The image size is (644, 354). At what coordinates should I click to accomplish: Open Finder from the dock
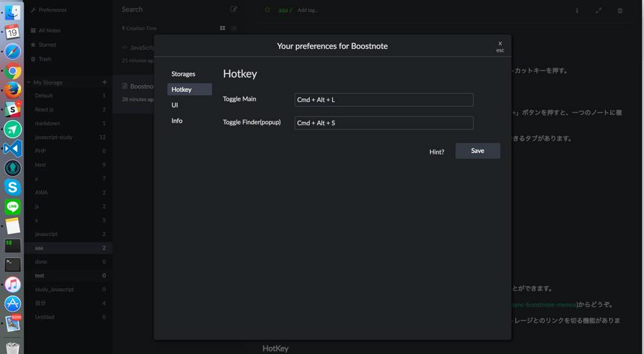(x=12, y=12)
